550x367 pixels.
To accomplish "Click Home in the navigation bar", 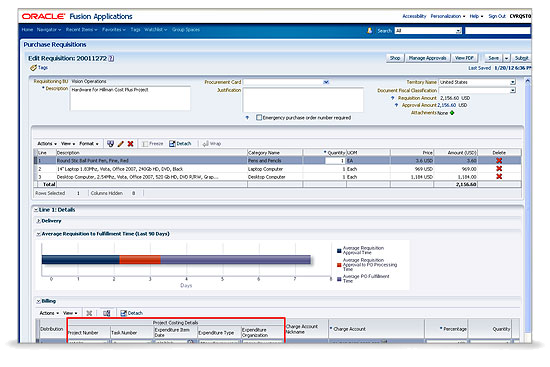I will tap(27, 30).
